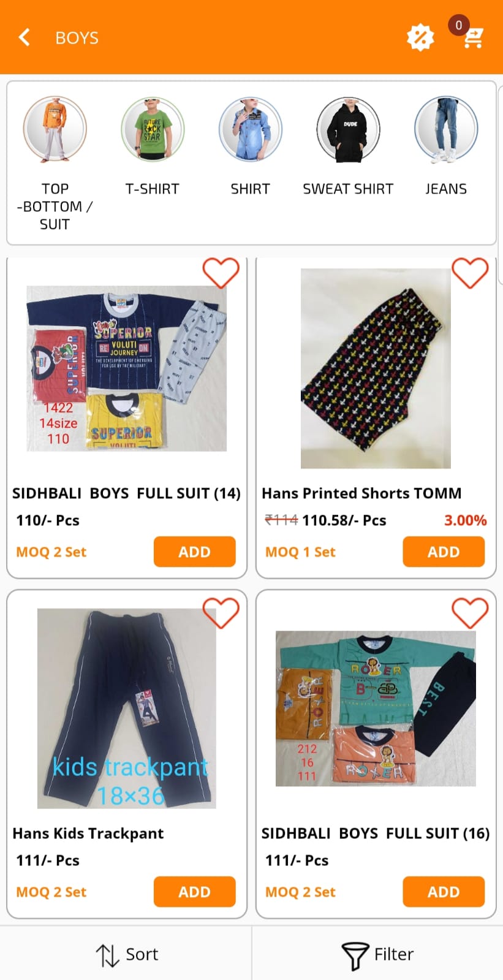Select the SHIRT category icon

pyautogui.click(x=251, y=129)
